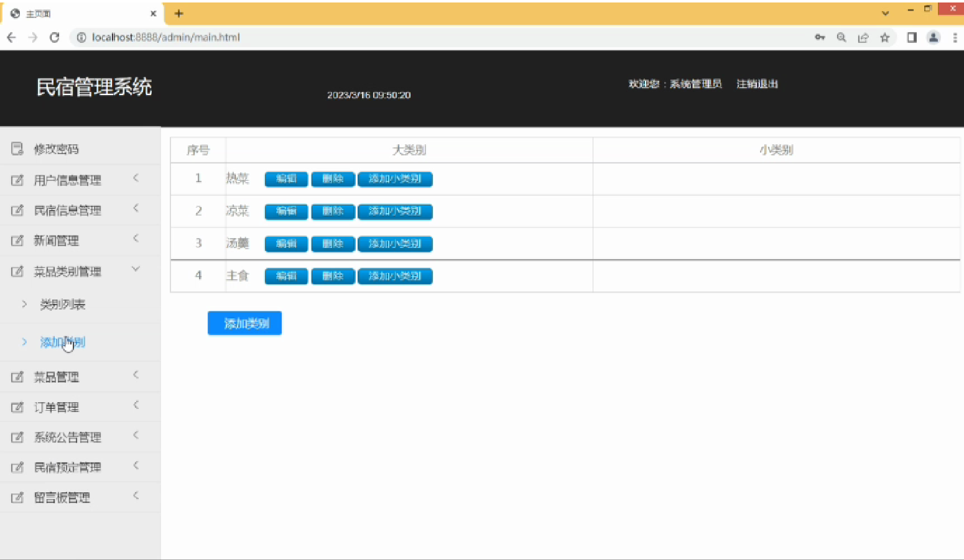Delete the 汤羹 category
964x560 pixels.
pyautogui.click(x=333, y=244)
